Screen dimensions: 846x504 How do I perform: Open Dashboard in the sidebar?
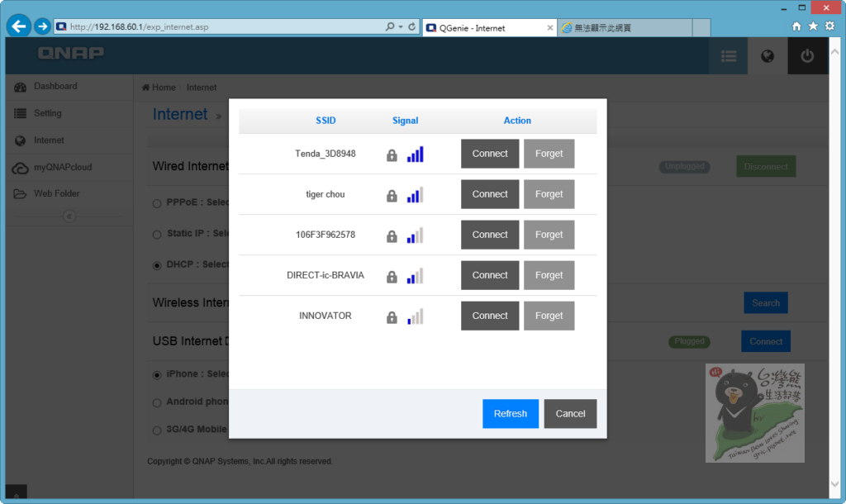tap(69, 86)
